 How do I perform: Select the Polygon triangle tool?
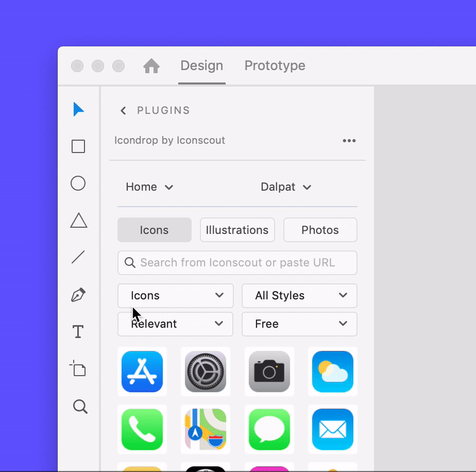coord(79,220)
